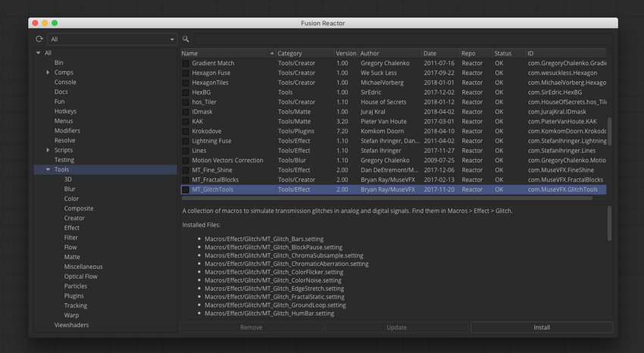Select the Docs category
The height and width of the screenshot is (353, 644).
pos(61,92)
